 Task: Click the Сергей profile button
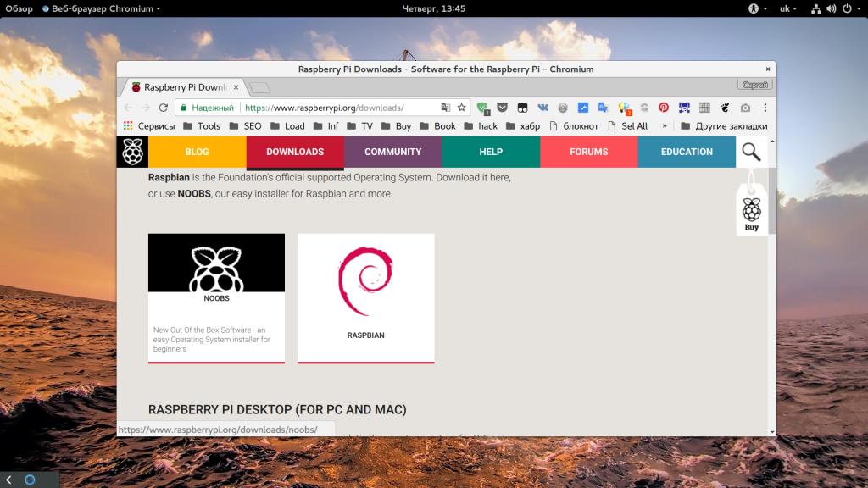point(755,85)
